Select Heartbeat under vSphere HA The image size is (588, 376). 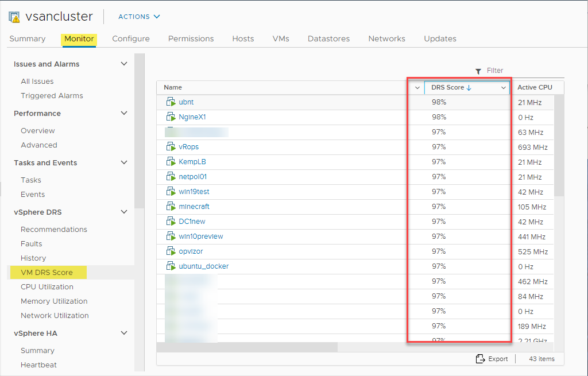[x=38, y=365]
